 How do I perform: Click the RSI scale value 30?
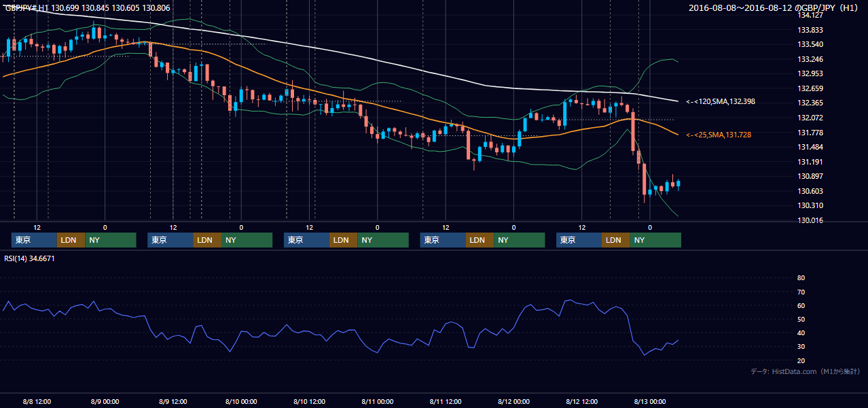pyautogui.click(x=801, y=347)
